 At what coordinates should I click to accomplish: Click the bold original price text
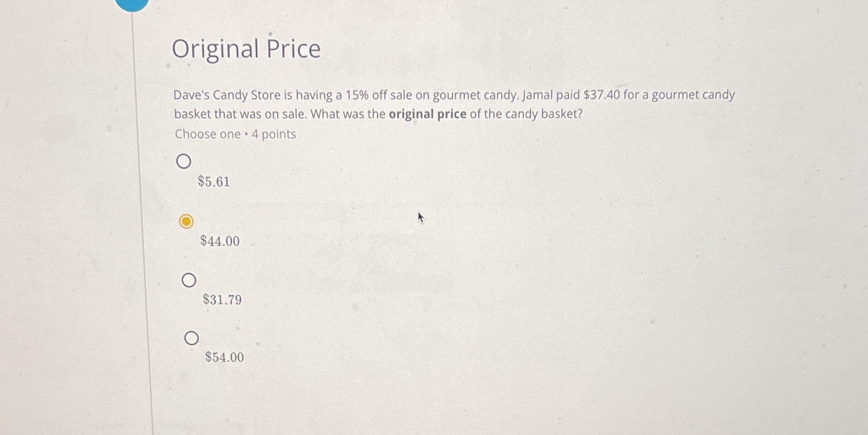428,114
